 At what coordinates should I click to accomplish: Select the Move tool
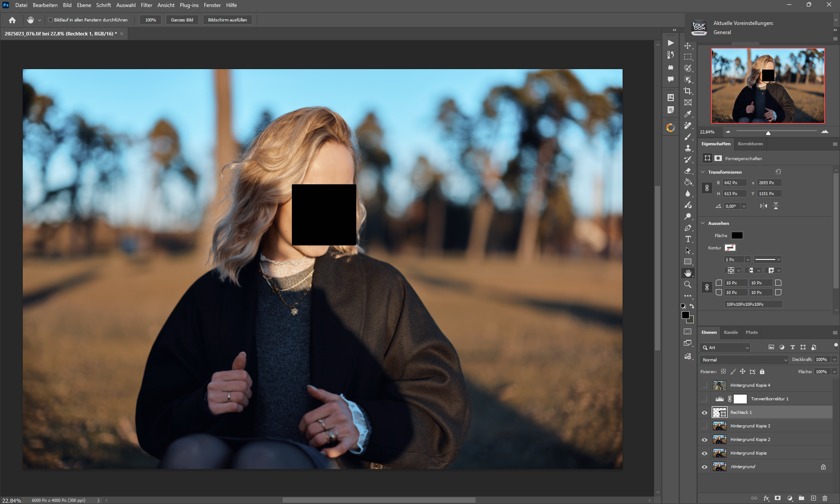click(688, 45)
